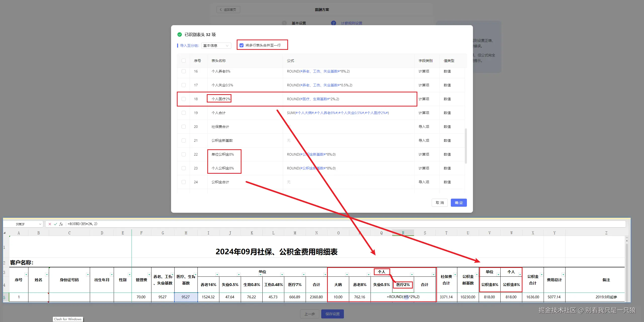
Task: Click the 保存设置 button at the bottom
Action: [x=332, y=314]
